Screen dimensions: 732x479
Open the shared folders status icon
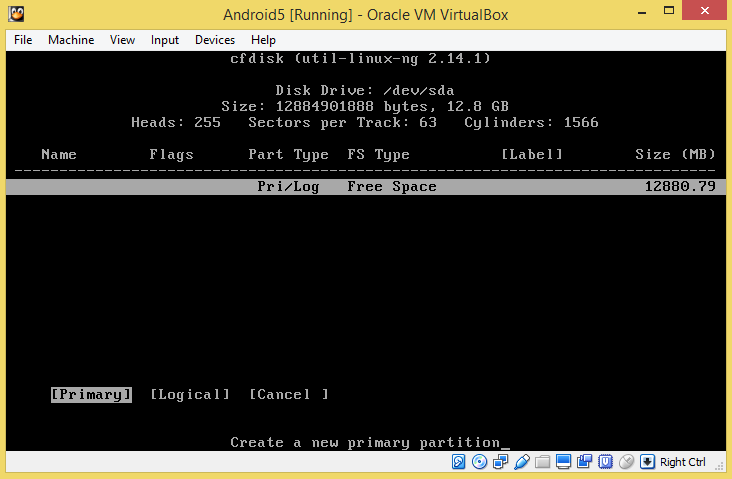click(x=542, y=462)
